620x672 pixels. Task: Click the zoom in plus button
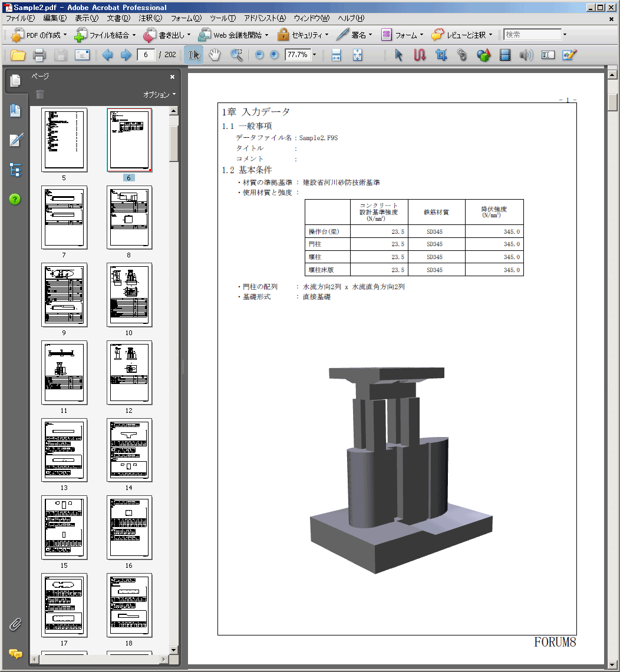(x=274, y=55)
